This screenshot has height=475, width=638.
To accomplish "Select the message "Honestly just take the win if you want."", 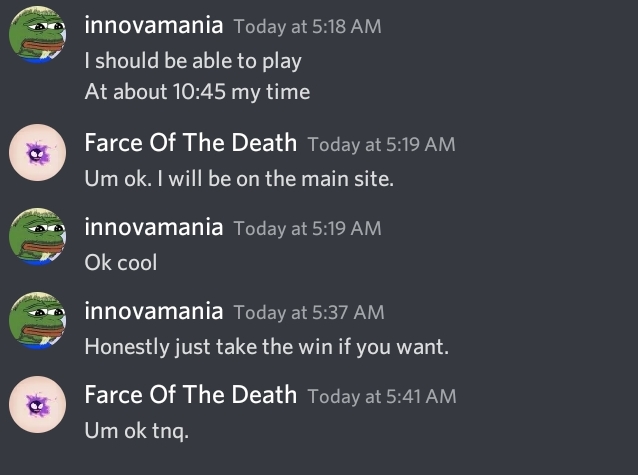I will click(266, 347).
